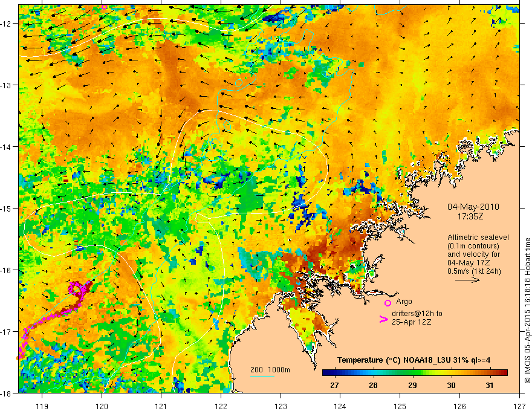Click the '0.5m/s (1kt 24h)' label
The image size is (532, 411).
point(474,271)
